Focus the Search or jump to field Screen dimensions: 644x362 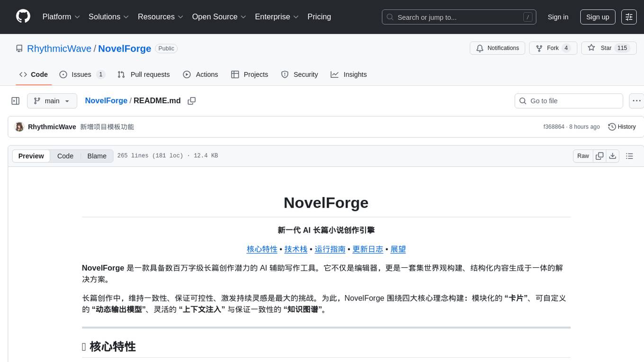pyautogui.click(x=459, y=17)
